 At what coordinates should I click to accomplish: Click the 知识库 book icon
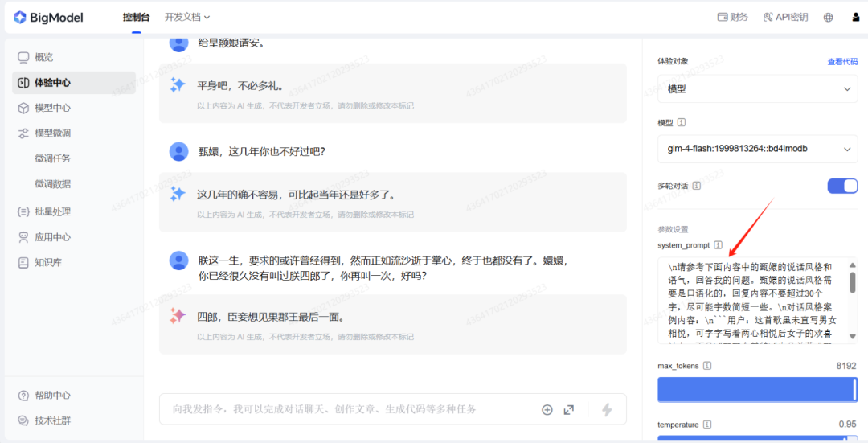(x=23, y=262)
